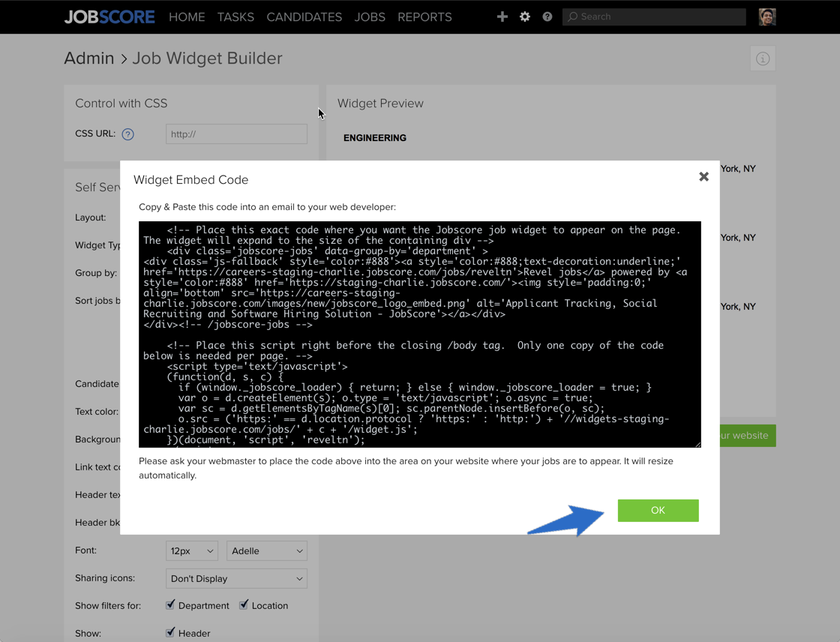
Task: Click the ENGINEERING heading in Widget Preview
Action: point(375,138)
